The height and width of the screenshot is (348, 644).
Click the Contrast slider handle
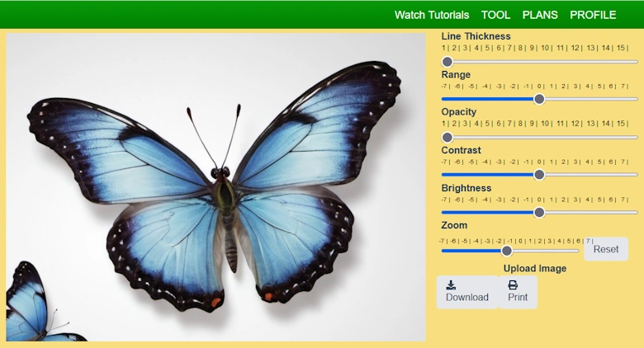point(539,175)
